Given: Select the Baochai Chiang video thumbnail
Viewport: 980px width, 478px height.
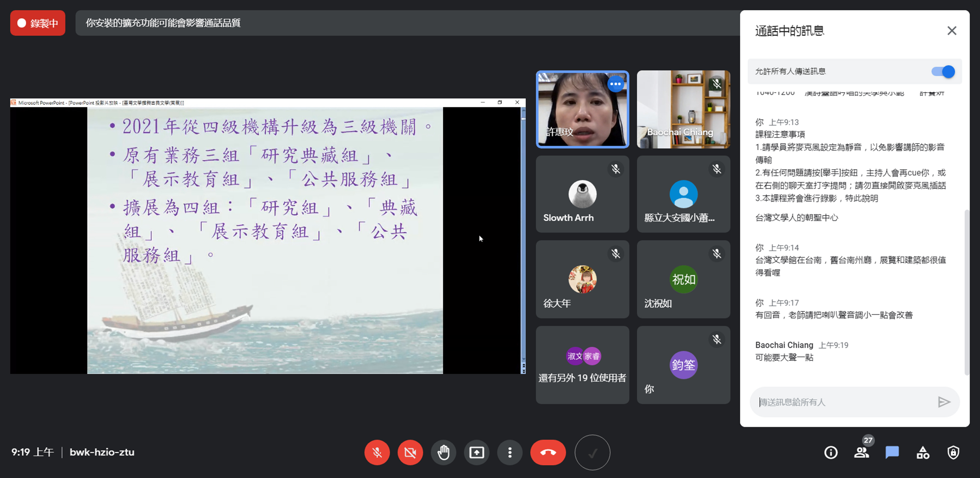Looking at the screenshot, I should click(683, 109).
